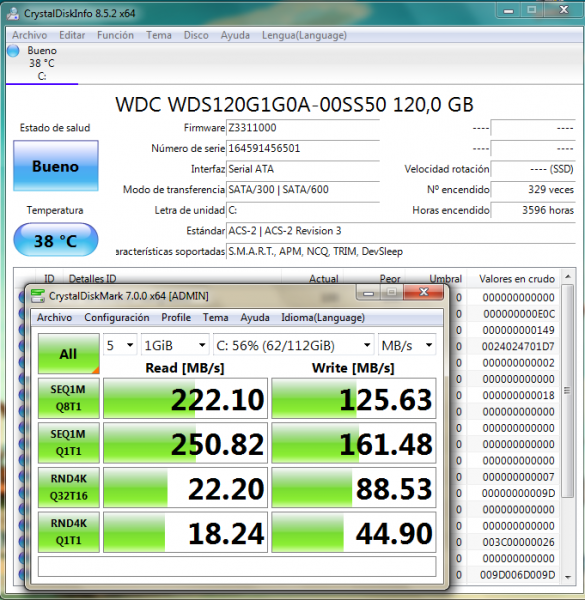Open Tema menu in CrystalDiskMark
Screen dimensions: 585x600
215,318
